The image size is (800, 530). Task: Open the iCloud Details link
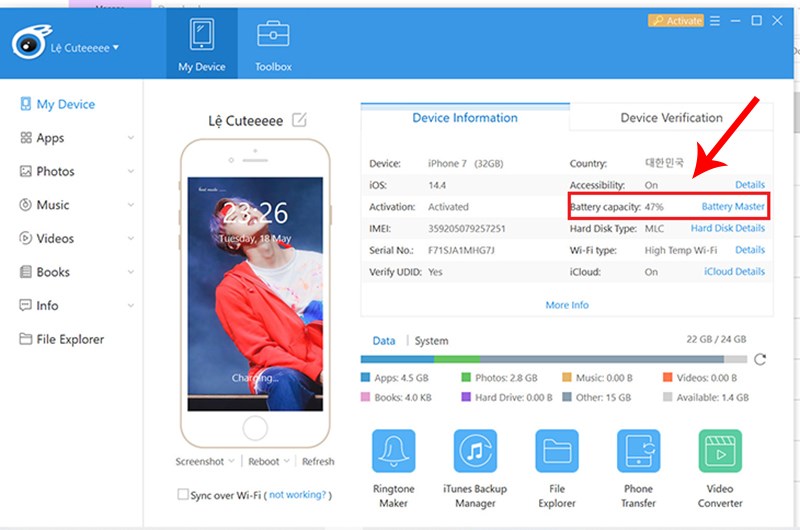pyautogui.click(x=734, y=272)
